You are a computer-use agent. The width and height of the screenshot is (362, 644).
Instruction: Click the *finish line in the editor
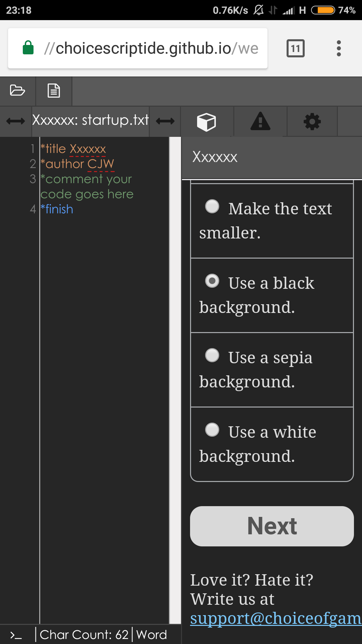[x=57, y=209]
